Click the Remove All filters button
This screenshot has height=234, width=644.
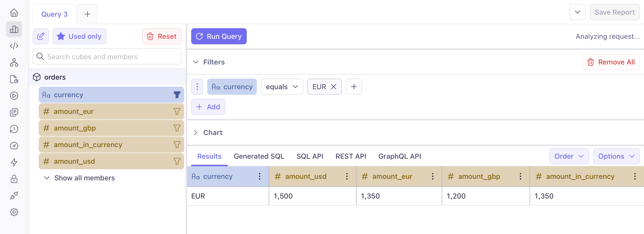[x=611, y=62]
